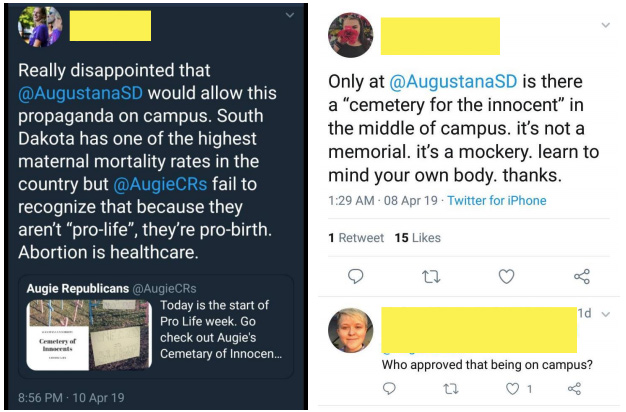Viewport: 626px width, 412px height.
Task: Share the main tweet via share icon
Action: [x=582, y=276]
